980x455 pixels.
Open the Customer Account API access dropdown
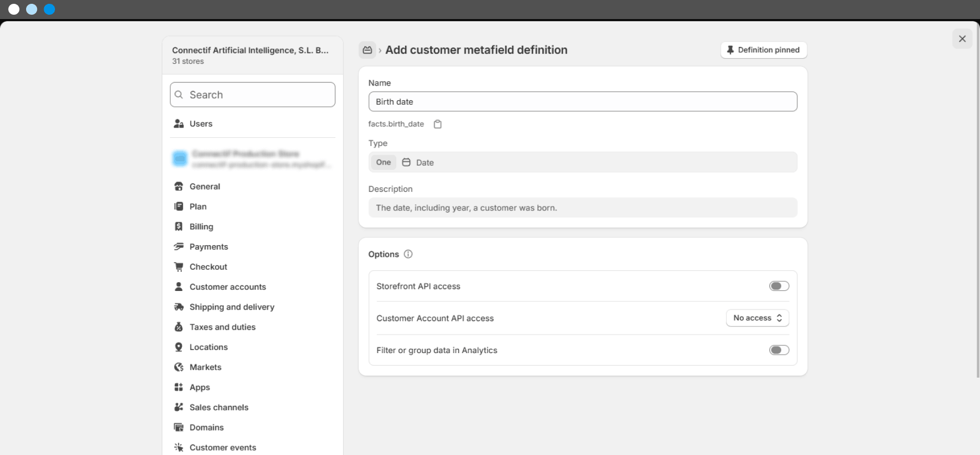coord(757,318)
